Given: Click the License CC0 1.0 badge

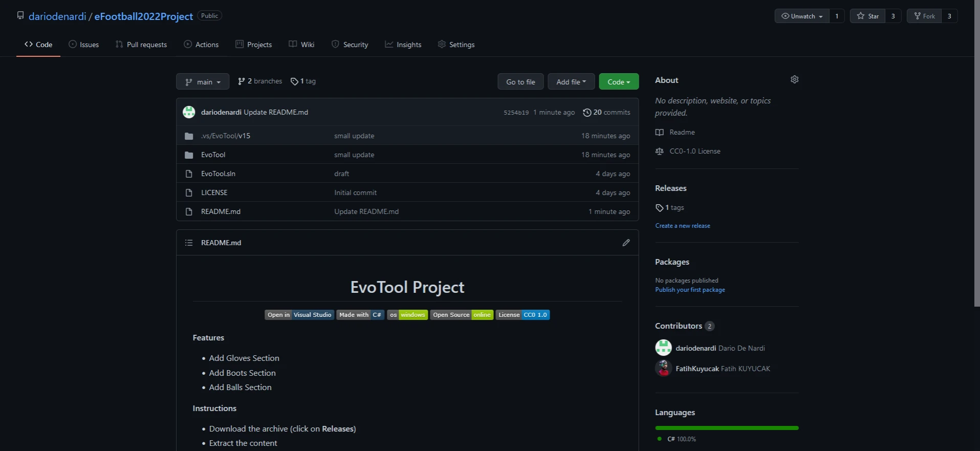Looking at the screenshot, I should coord(522,315).
